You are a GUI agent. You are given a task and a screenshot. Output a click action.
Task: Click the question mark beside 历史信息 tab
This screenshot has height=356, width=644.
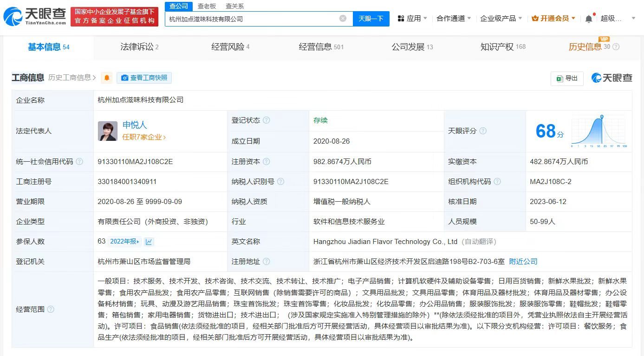[615, 47]
